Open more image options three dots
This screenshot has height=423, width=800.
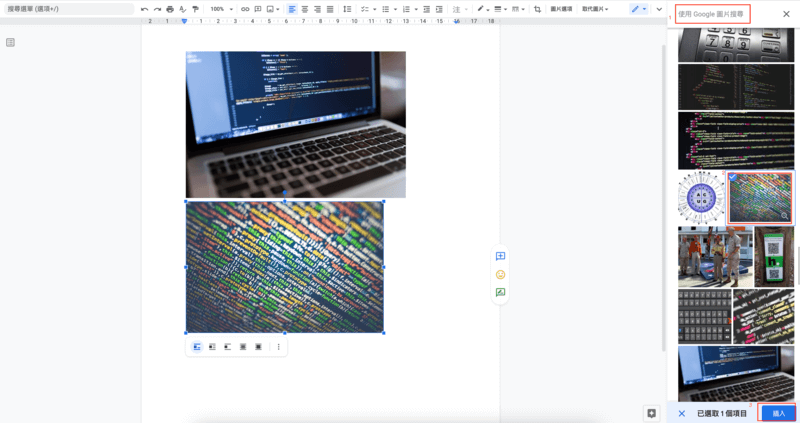[279, 347]
